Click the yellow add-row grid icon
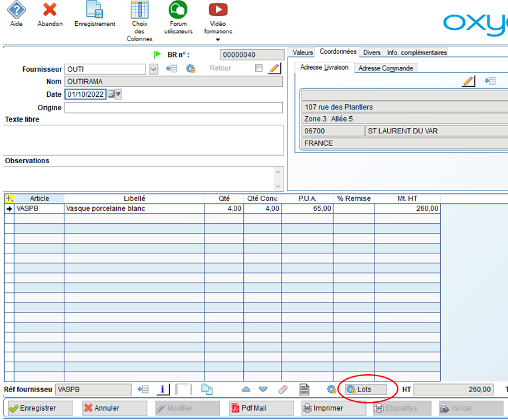Viewport: 508px width, 420px height. point(9,198)
